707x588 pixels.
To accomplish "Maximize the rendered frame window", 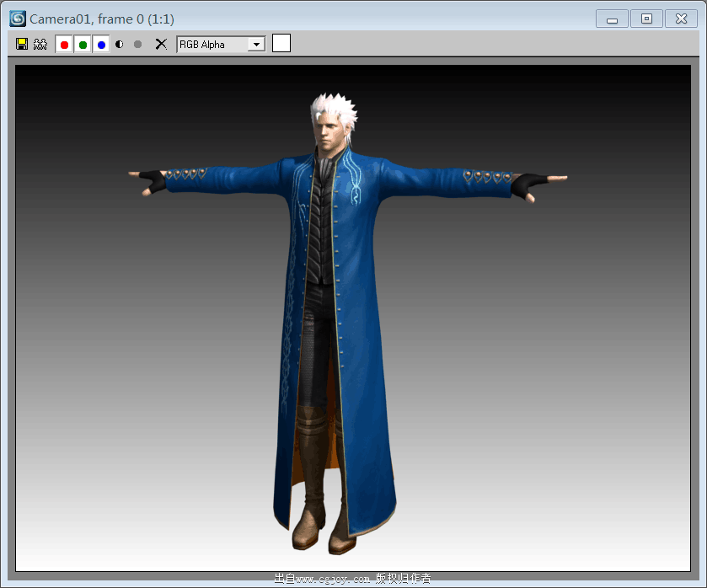I will tap(645, 18).
